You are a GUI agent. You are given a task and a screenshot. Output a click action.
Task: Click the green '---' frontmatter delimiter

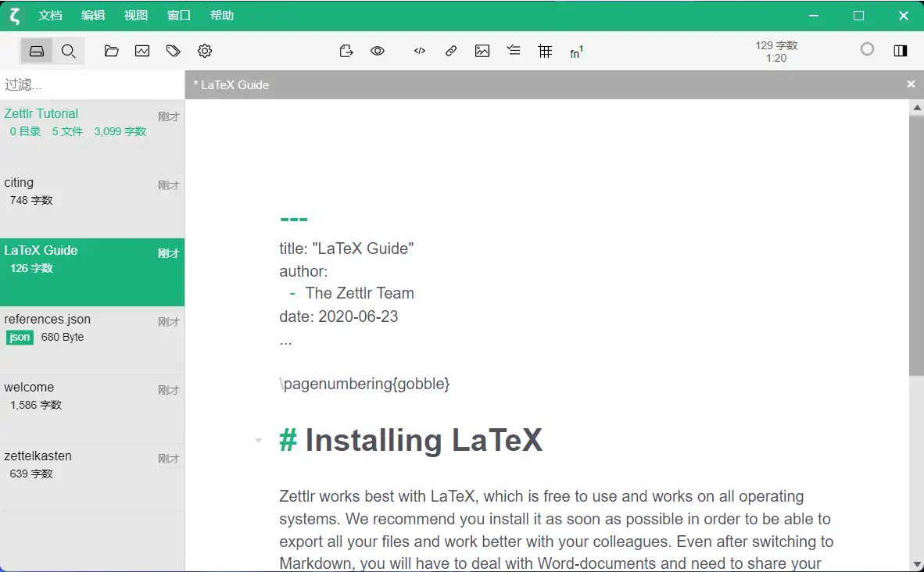tap(294, 220)
